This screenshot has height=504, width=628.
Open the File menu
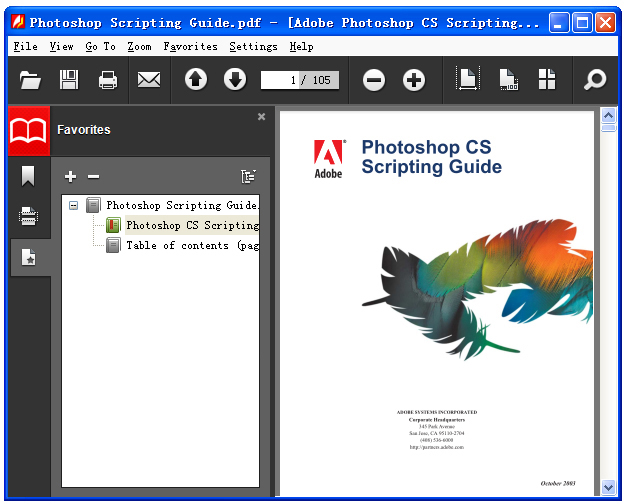[x=25, y=46]
